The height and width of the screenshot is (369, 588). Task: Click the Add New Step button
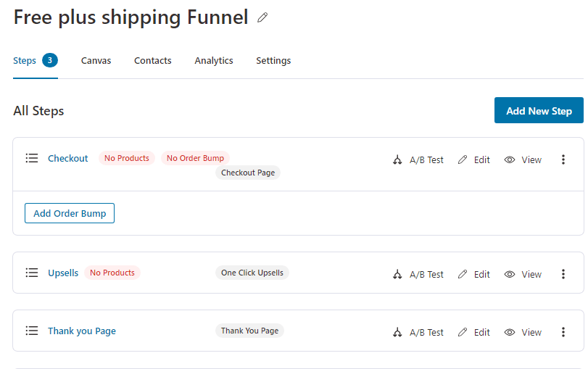click(x=539, y=110)
